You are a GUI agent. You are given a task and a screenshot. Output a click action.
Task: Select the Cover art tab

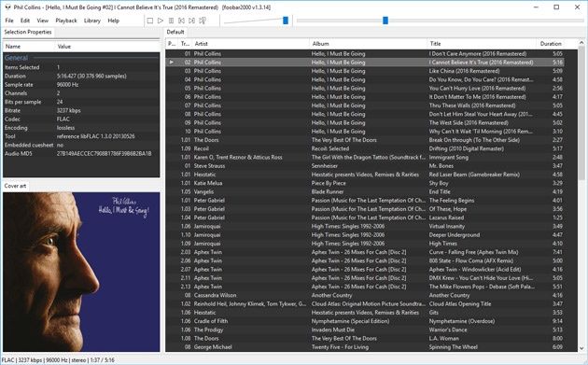pos(15,186)
